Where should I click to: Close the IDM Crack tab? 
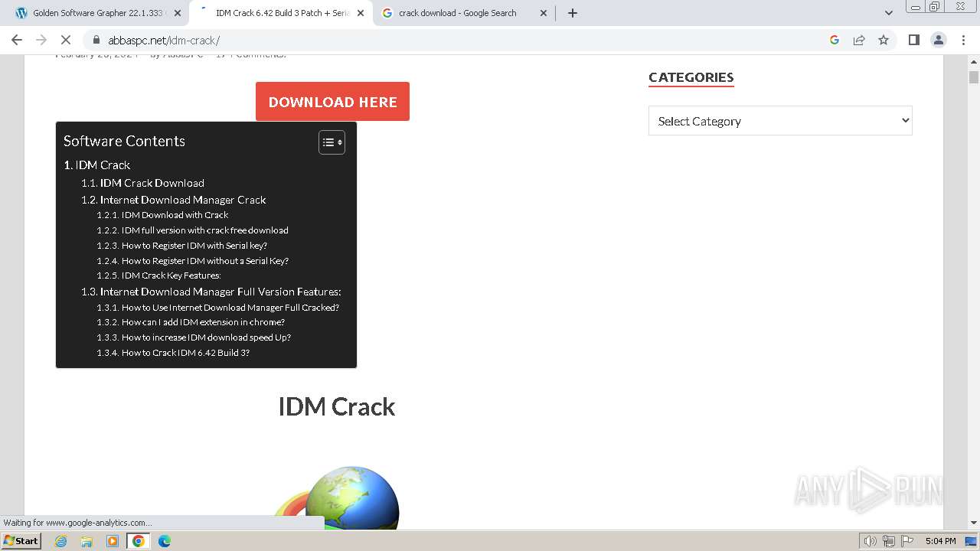361,13
